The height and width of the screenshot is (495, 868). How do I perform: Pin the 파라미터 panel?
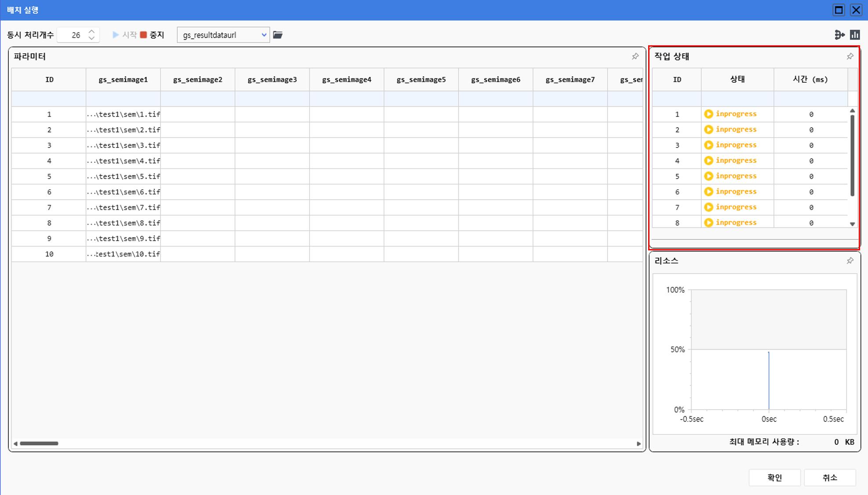pyautogui.click(x=635, y=56)
